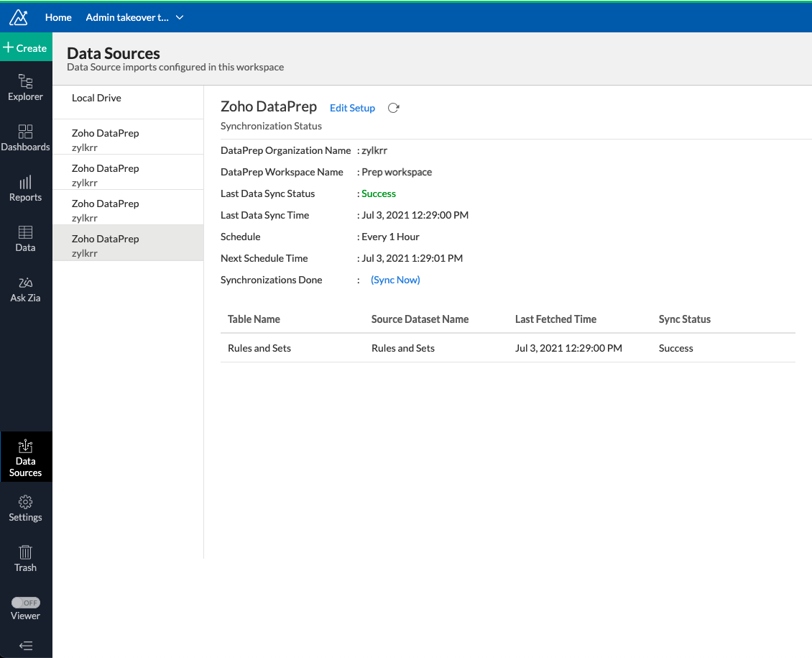Click the Edit Setup link
812x658 pixels.
[352, 108]
